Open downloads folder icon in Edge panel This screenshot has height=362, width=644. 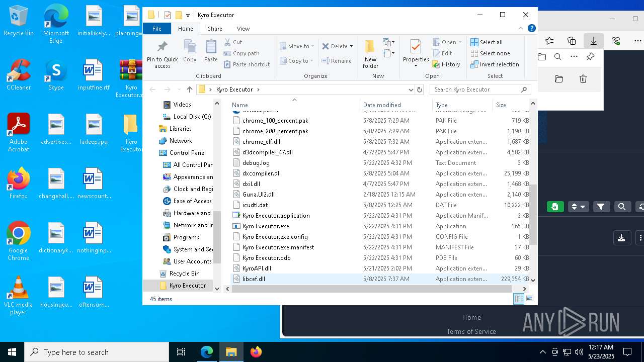tap(558, 79)
